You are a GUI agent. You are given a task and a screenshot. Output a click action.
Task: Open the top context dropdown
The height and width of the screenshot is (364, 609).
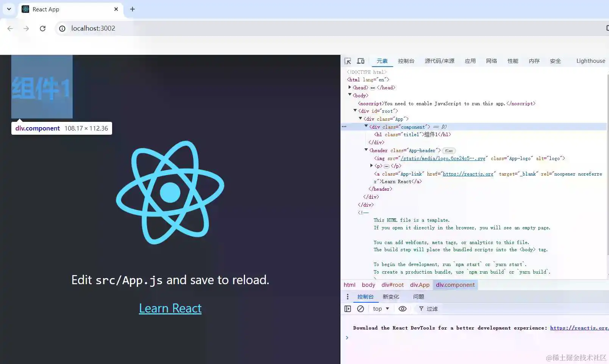pyautogui.click(x=381, y=309)
